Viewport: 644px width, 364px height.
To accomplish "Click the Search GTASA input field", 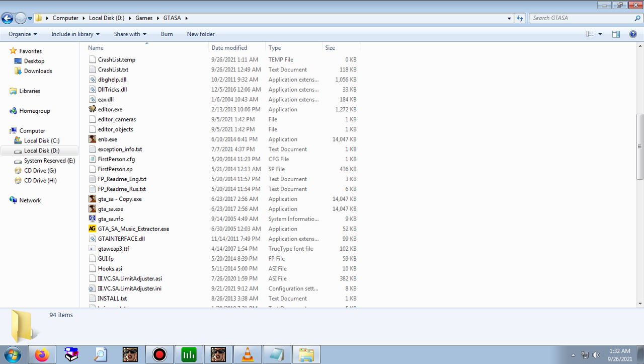I will tap(581, 18).
